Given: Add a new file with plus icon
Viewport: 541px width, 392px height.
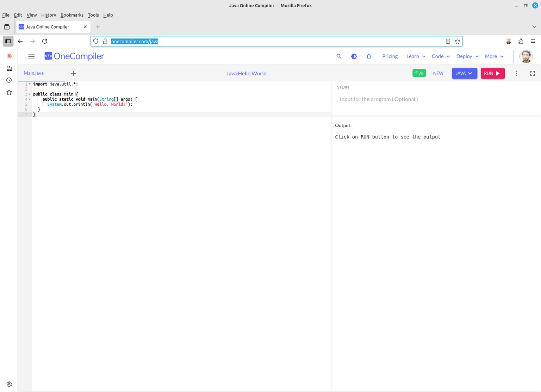Looking at the screenshot, I should (73, 73).
